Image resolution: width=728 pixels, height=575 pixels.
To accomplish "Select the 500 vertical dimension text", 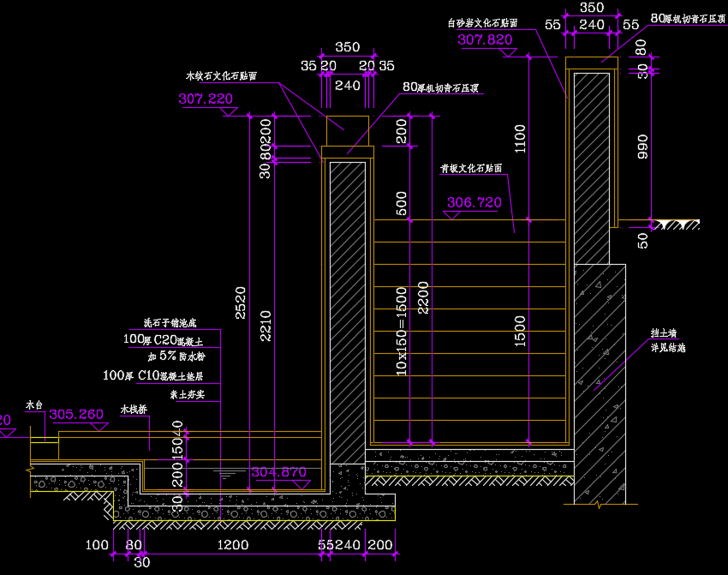I will (x=401, y=203).
